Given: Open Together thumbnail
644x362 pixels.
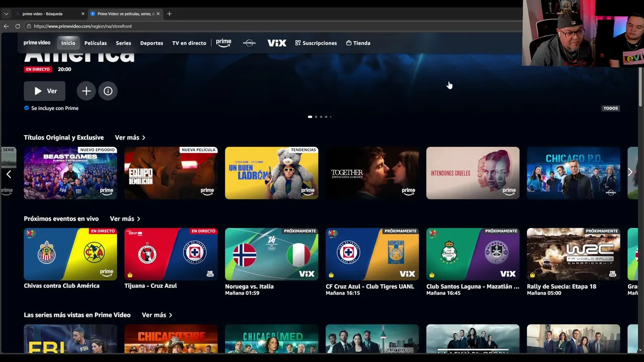Looking at the screenshot, I should tap(372, 173).
